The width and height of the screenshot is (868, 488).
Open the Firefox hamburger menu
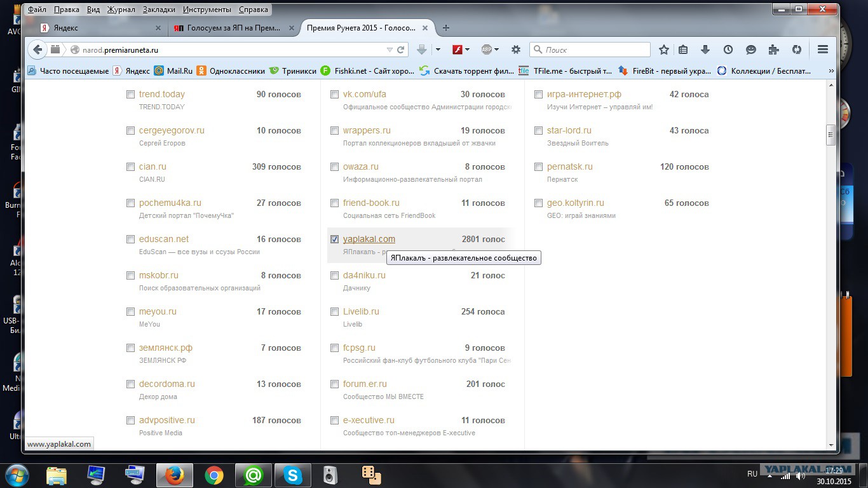point(823,50)
